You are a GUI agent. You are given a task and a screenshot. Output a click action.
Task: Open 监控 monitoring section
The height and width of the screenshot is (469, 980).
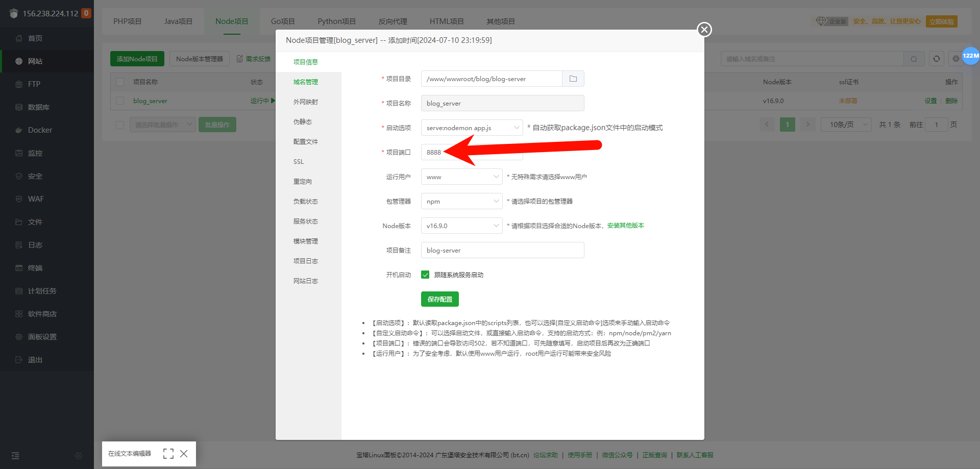coord(35,153)
